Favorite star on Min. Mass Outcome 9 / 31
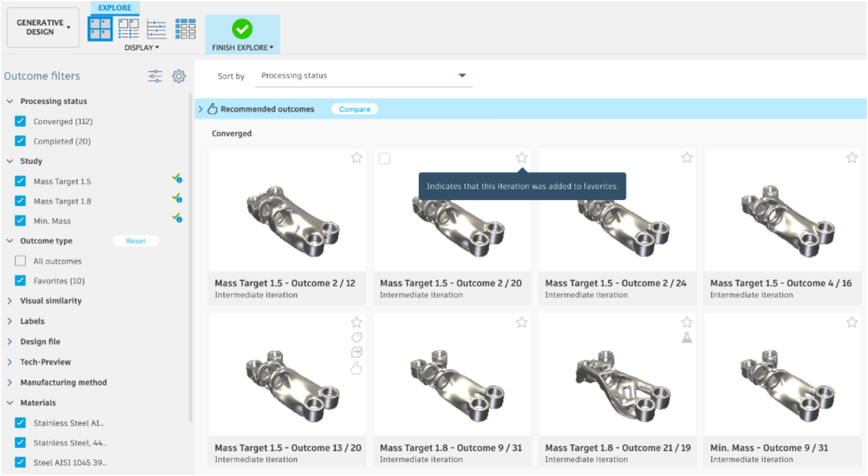868x476 pixels. [852, 323]
